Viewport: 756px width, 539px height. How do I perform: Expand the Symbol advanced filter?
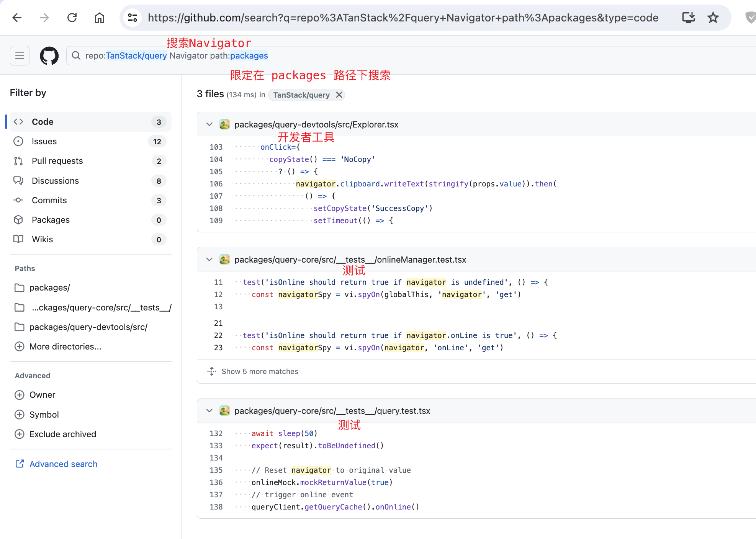44,415
